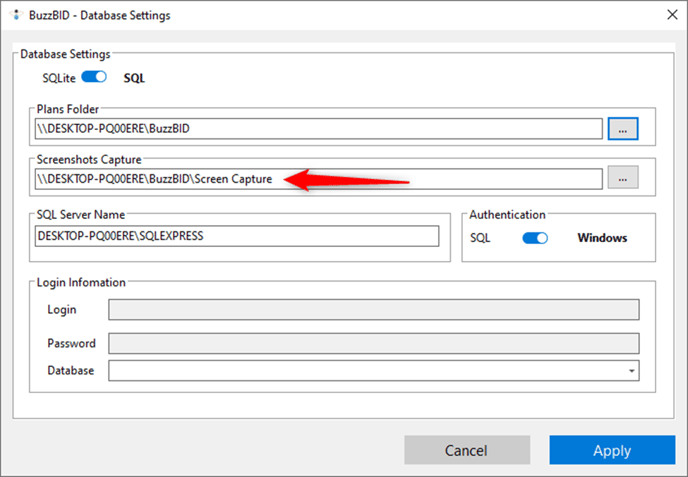Toggle SQL/Windows authentication switch
688x477 pixels.
[x=535, y=238]
